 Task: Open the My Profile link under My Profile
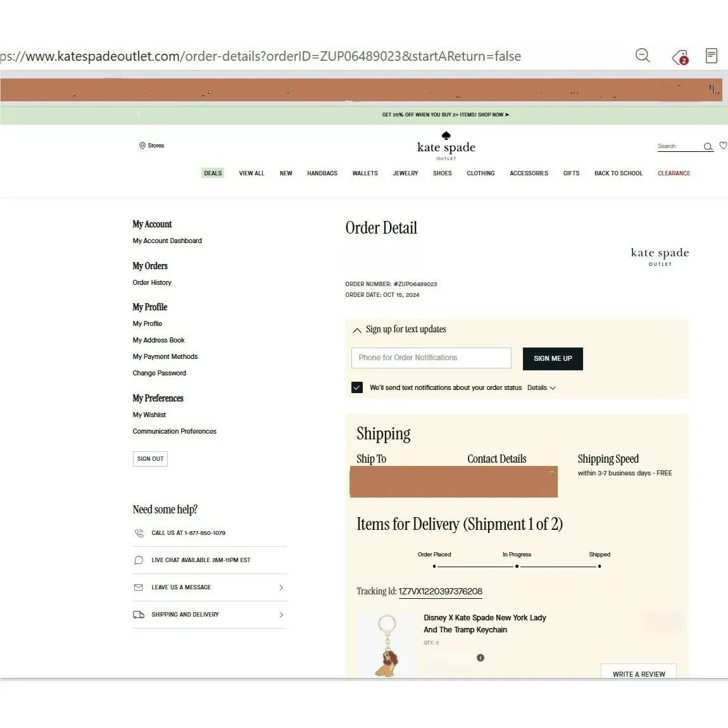point(147,323)
